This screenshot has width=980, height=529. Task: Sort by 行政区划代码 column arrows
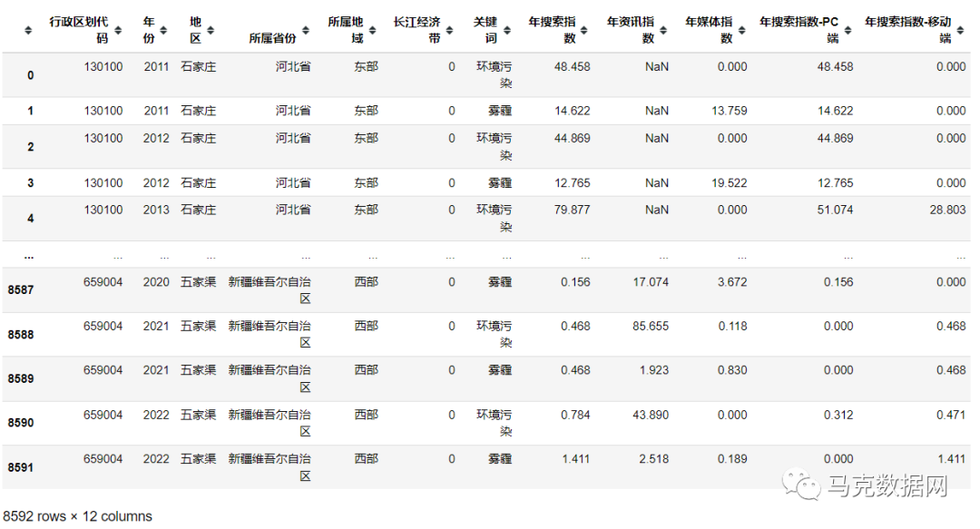pyautogui.click(x=118, y=30)
